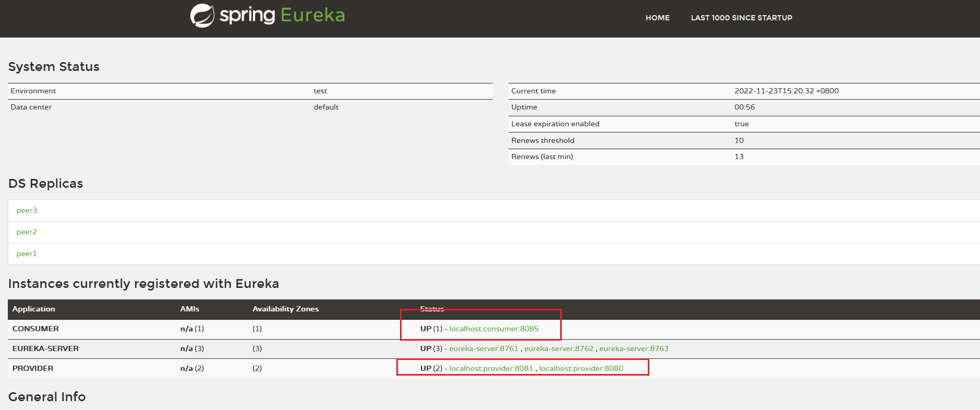Viewport: 980px width, 410px height.
Task: Open the peer1 replica link
Action: (x=27, y=254)
